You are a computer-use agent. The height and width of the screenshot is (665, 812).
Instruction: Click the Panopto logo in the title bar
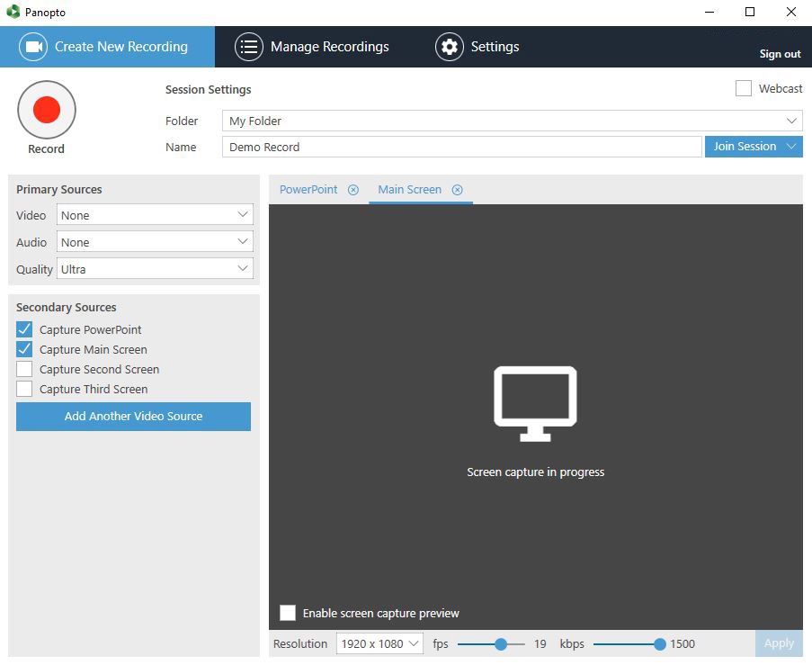pyautogui.click(x=13, y=13)
